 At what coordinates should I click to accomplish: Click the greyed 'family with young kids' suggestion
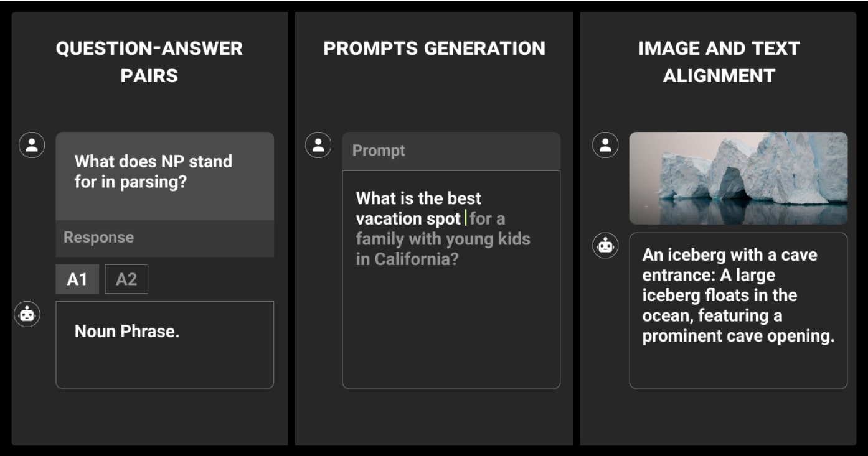pyautogui.click(x=443, y=239)
